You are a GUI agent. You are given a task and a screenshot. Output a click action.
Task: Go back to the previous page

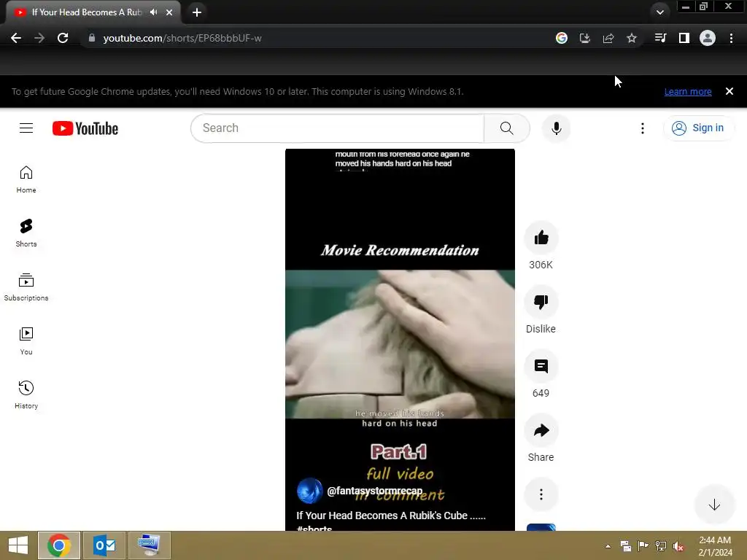16,38
